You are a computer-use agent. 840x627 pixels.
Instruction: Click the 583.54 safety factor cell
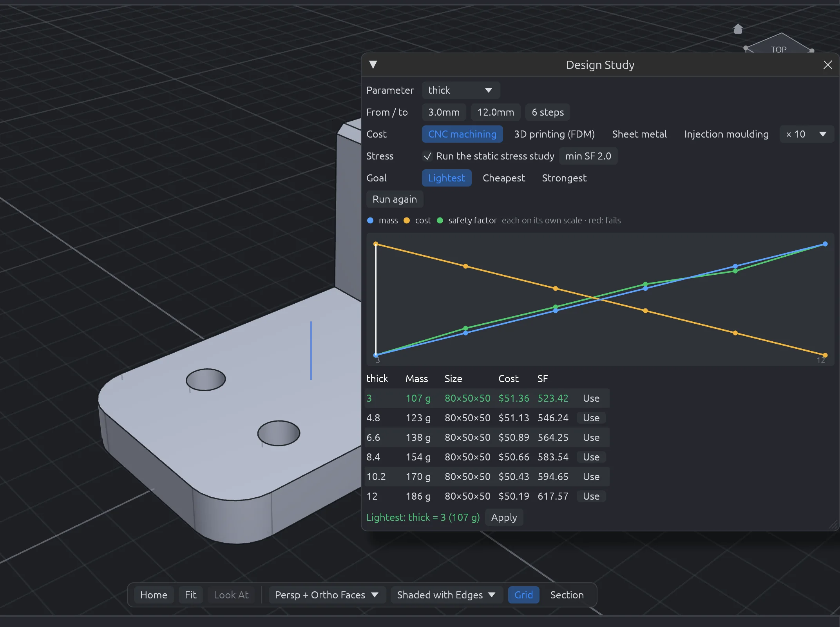[x=553, y=457]
